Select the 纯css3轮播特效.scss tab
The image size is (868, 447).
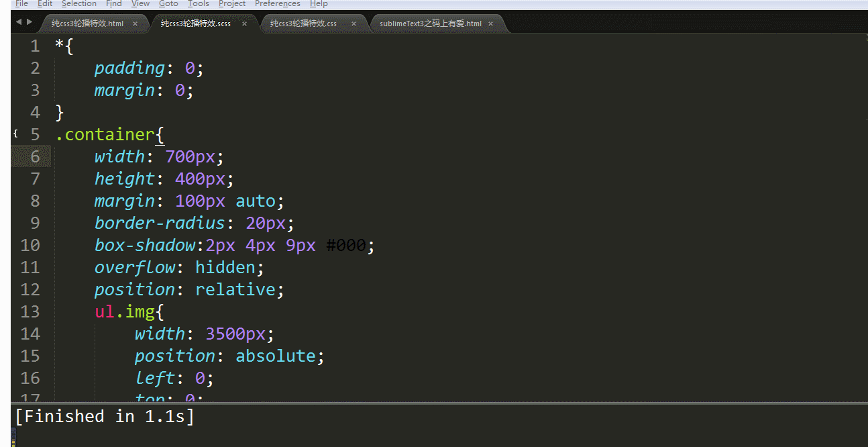(x=196, y=23)
